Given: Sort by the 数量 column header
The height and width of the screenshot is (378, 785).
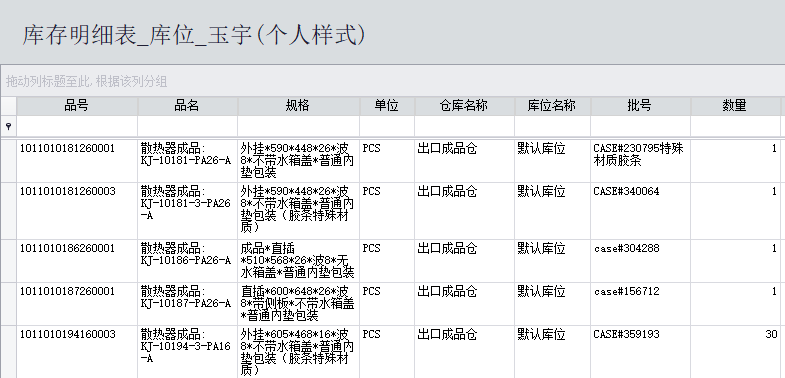Looking at the screenshot, I should pyautogui.click(x=735, y=106).
